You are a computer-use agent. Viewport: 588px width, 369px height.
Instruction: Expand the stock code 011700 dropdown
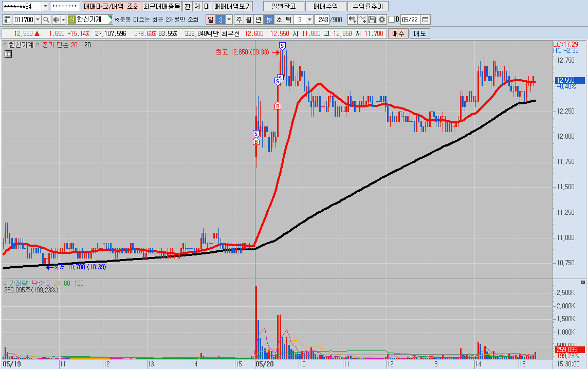point(38,20)
